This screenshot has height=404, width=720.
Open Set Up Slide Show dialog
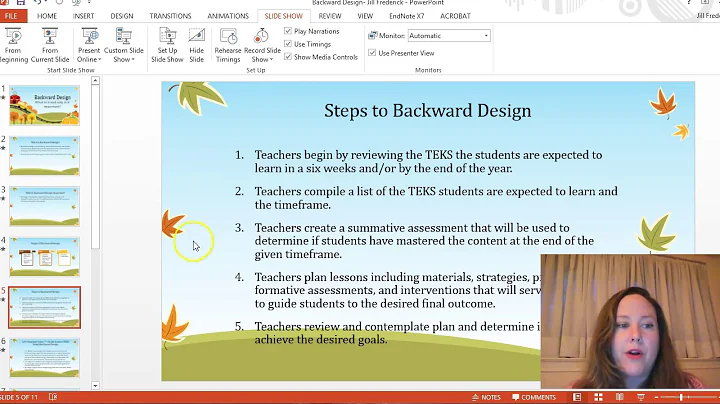[167, 45]
